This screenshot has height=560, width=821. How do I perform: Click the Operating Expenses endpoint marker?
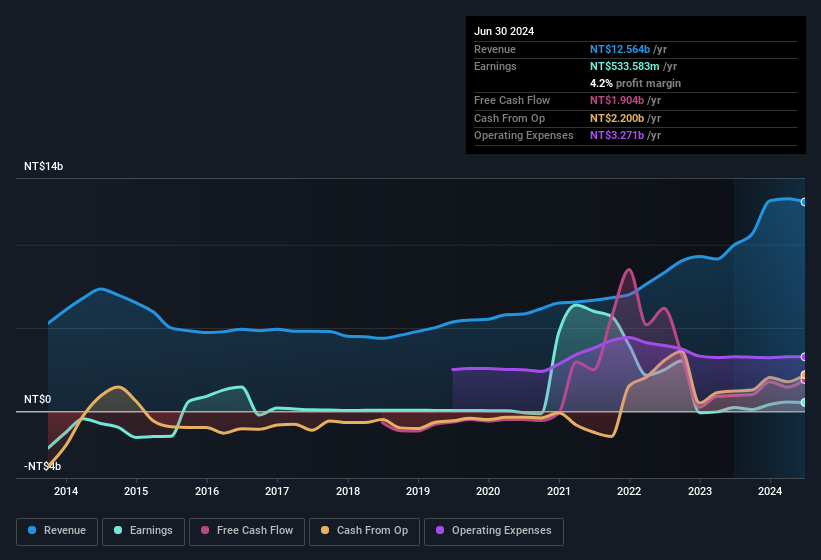(x=804, y=357)
